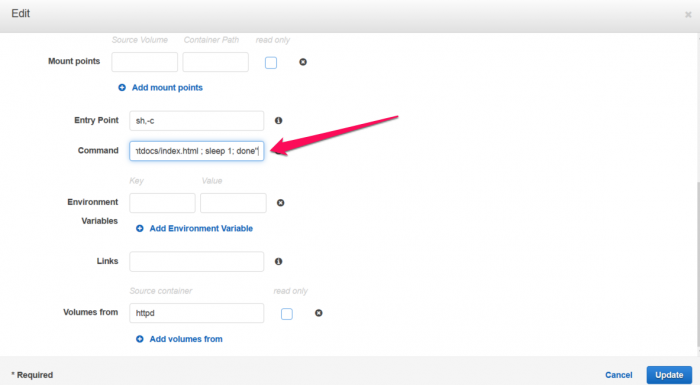Click the Command label text
This screenshot has height=385, width=700.
tap(98, 151)
